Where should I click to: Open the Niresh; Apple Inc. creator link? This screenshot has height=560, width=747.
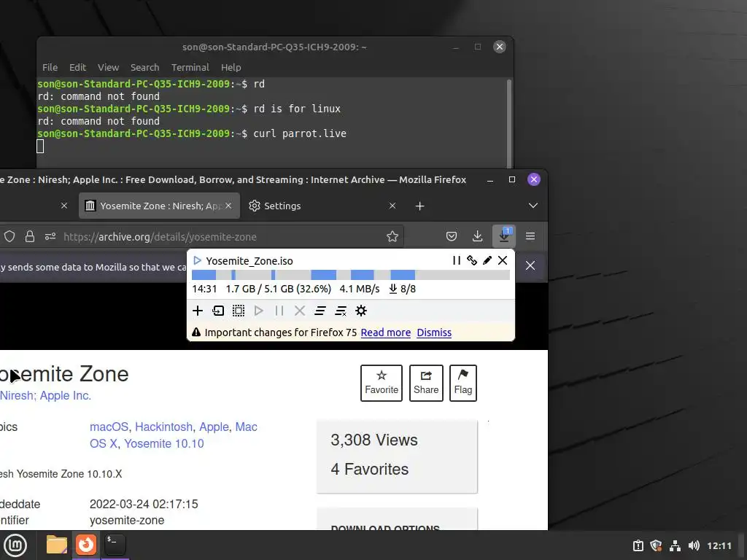(46, 396)
